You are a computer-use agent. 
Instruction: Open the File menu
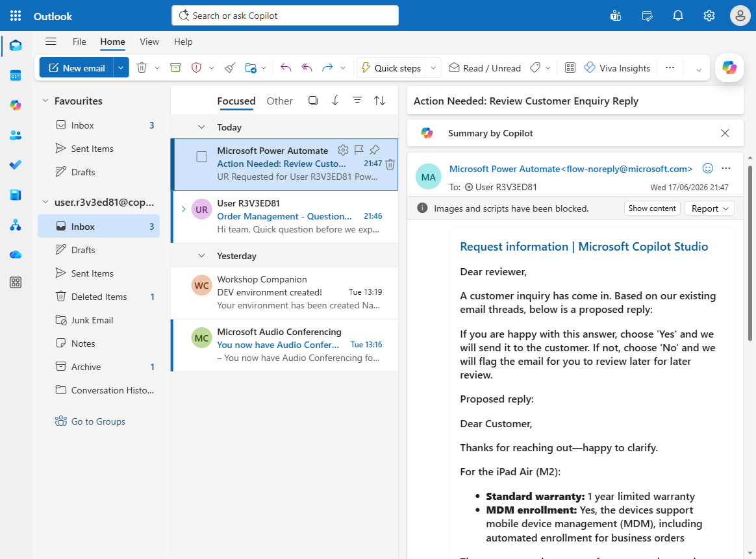pyautogui.click(x=79, y=42)
